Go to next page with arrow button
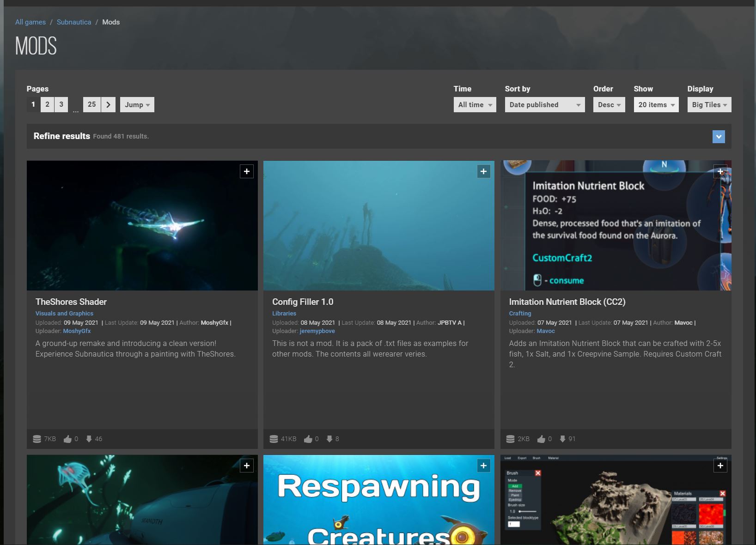The width and height of the screenshot is (756, 545). click(108, 104)
